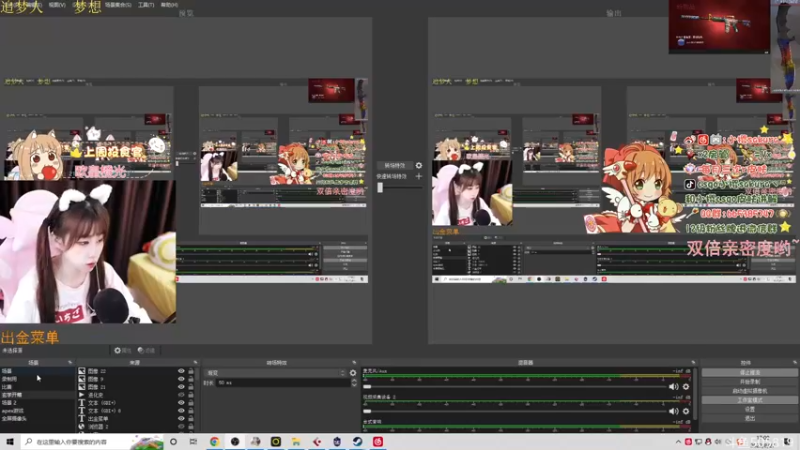
Task: Open the transition type dropdown 渐变
Action: pos(276,373)
